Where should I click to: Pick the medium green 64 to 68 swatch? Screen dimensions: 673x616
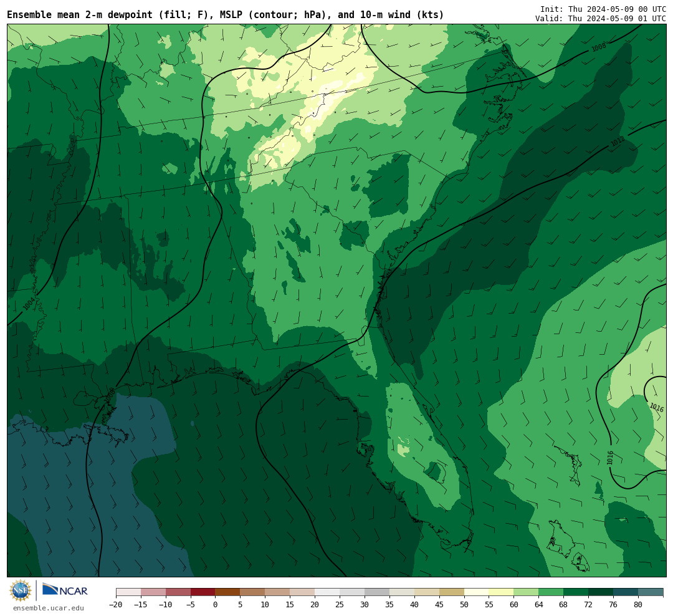click(551, 592)
